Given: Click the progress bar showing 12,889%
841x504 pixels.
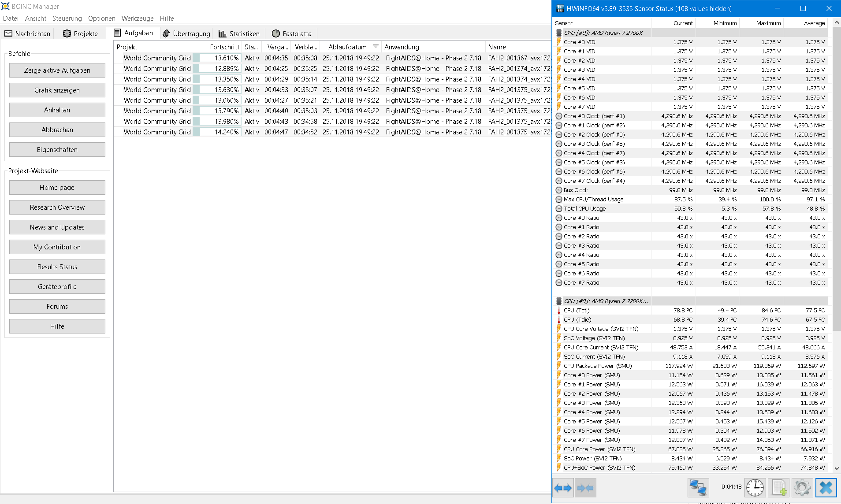Looking at the screenshot, I should (x=217, y=69).
